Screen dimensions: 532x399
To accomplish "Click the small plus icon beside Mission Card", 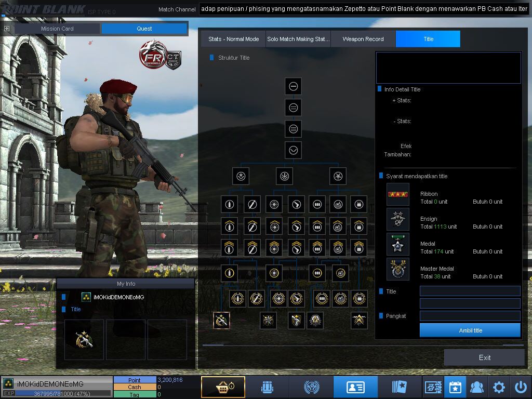I will [7, 29].
